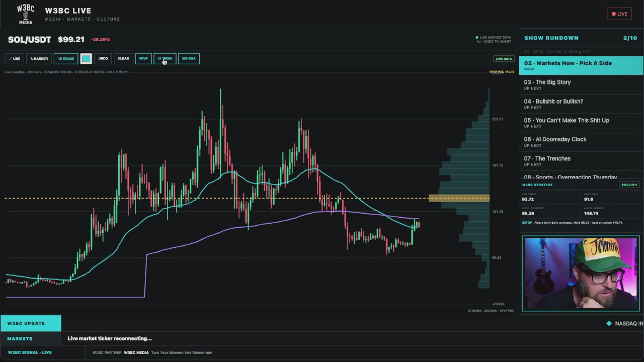Toggle the 21 SMMA indicator

(165, 59)
